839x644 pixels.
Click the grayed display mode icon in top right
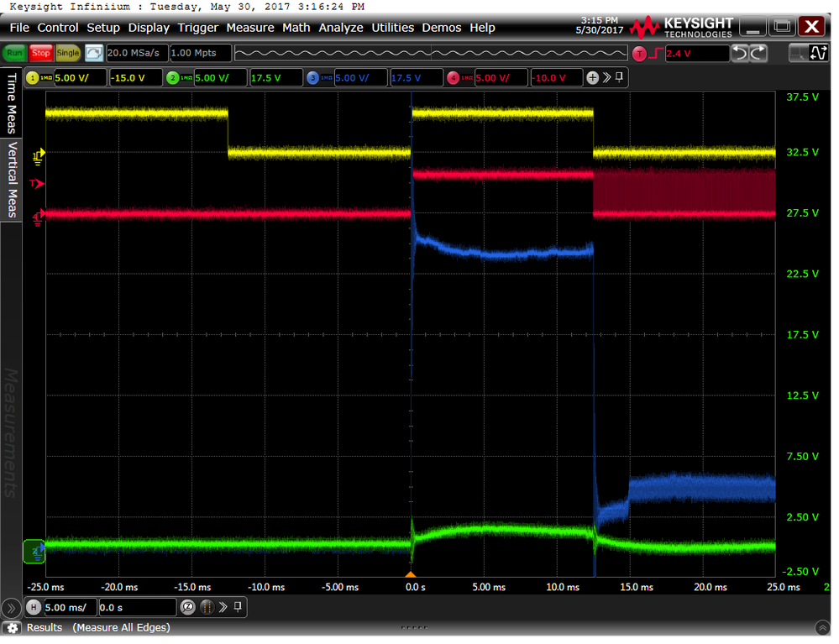pos(799,53)
